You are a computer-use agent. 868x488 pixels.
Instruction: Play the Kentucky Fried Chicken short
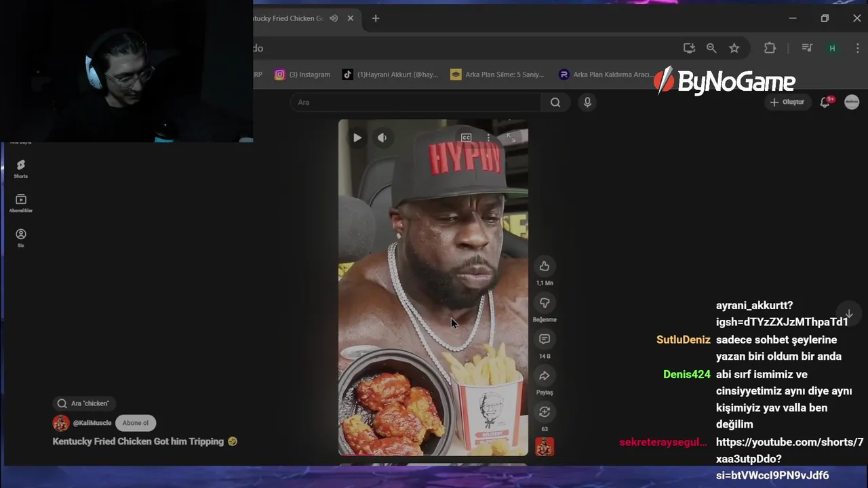(357, 138)
